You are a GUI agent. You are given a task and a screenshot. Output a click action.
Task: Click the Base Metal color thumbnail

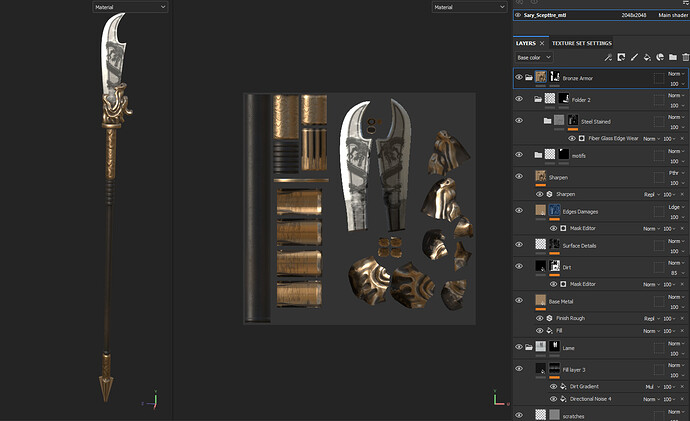540,300
